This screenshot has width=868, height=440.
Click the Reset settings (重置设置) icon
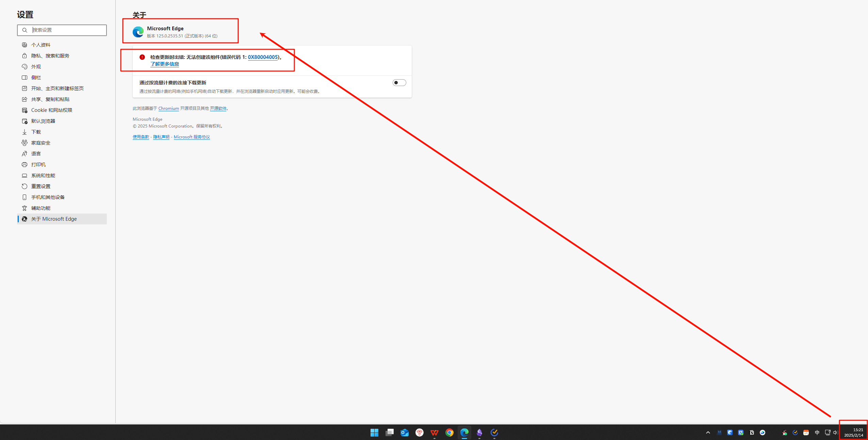point(24,186)
